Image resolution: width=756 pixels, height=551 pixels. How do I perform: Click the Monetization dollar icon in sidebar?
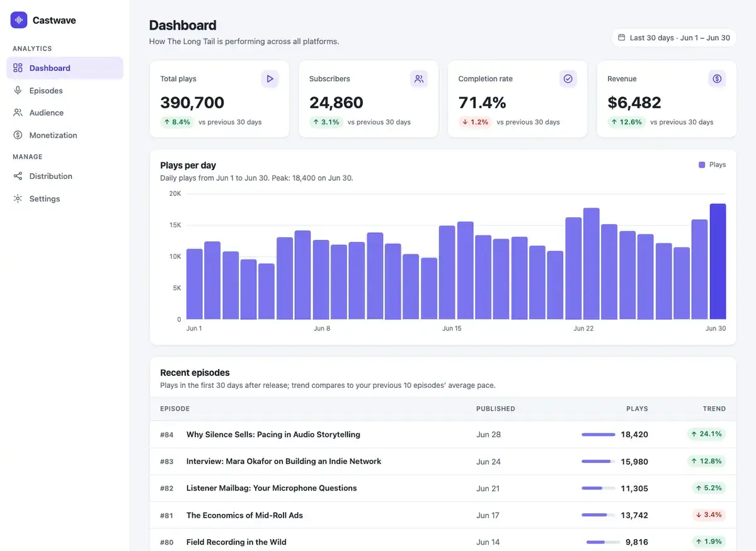[18, 135]
